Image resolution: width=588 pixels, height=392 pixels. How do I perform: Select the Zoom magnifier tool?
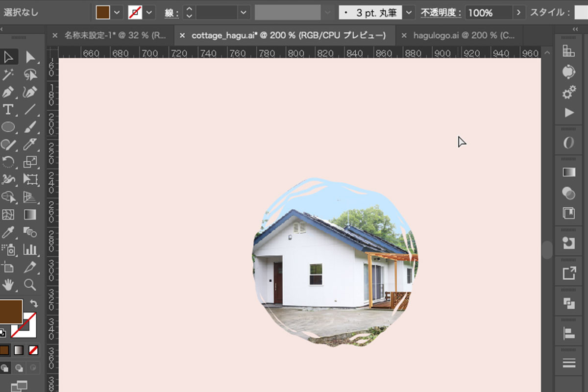click(30, 285)
